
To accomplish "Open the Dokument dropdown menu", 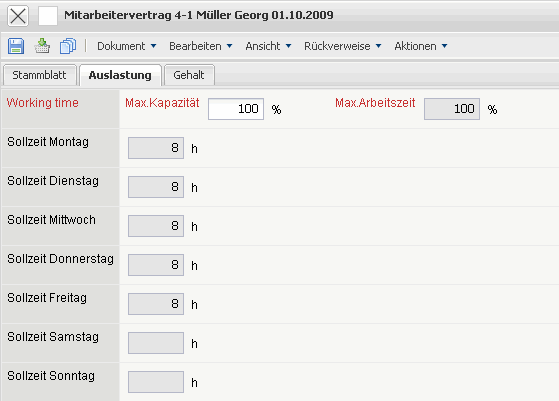I will [127, 46].
